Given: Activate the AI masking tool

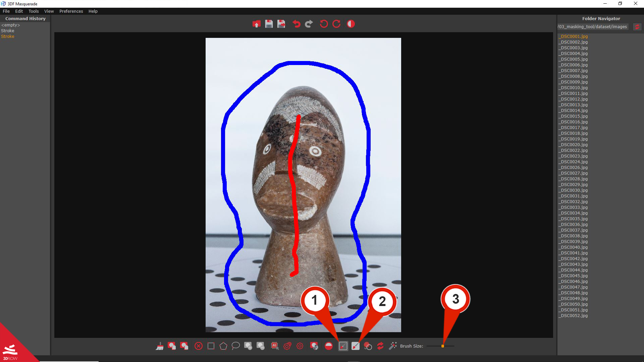Looking at the screenshot, I should tap(275, 346).
